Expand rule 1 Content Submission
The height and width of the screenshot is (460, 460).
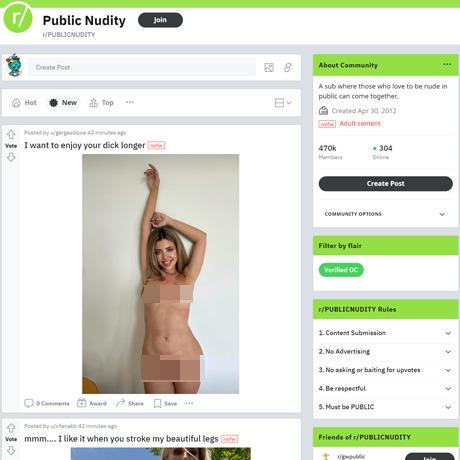click(x=385, y=333)
